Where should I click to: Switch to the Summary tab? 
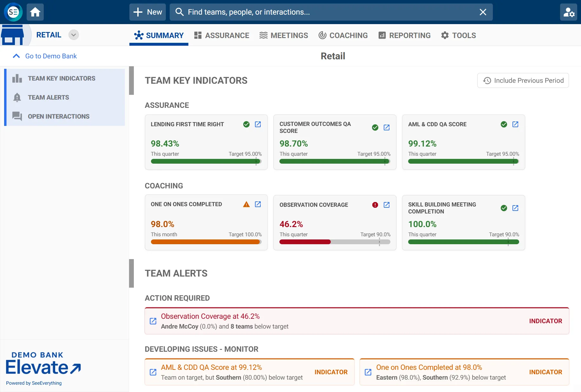coord(159,35)
